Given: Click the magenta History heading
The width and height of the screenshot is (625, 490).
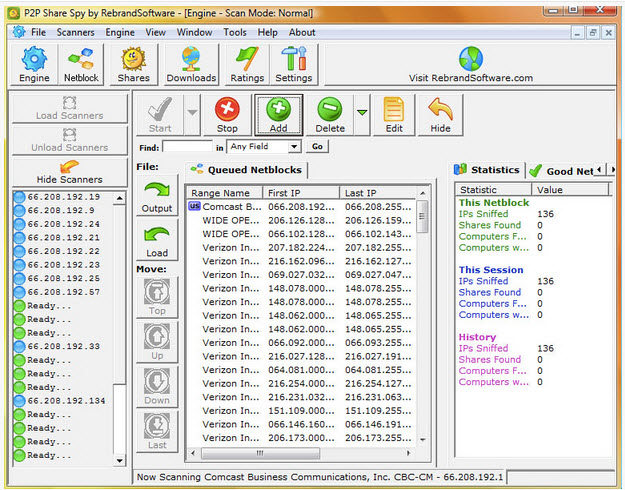Looking at the screenshot, I should pyautogui.click(x=477, y=337).
